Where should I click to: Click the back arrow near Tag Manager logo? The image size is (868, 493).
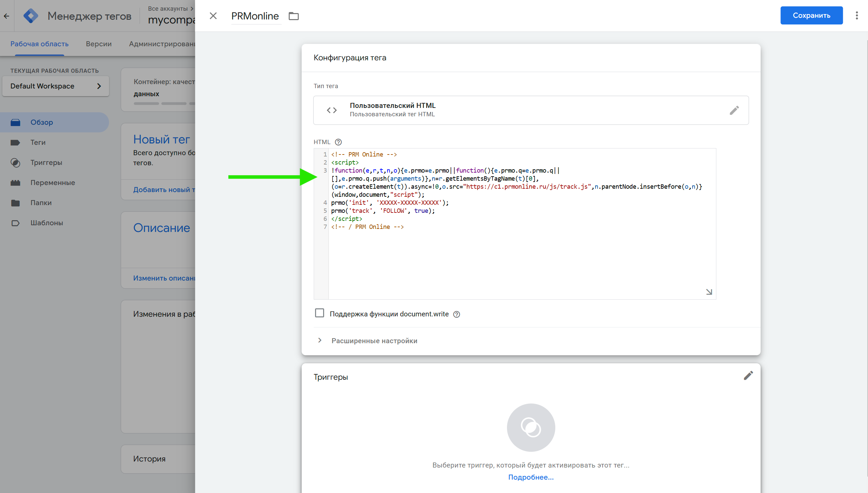(x=6, y=16)
